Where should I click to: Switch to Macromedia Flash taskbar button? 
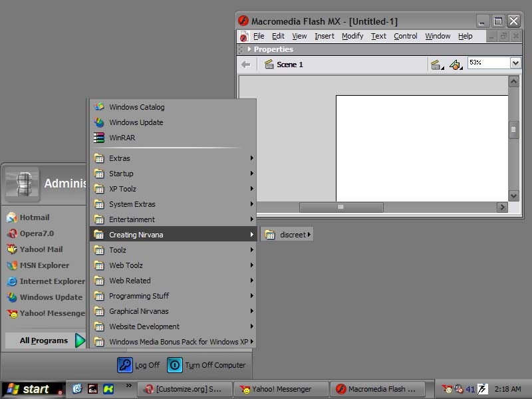tap(378, 389)
